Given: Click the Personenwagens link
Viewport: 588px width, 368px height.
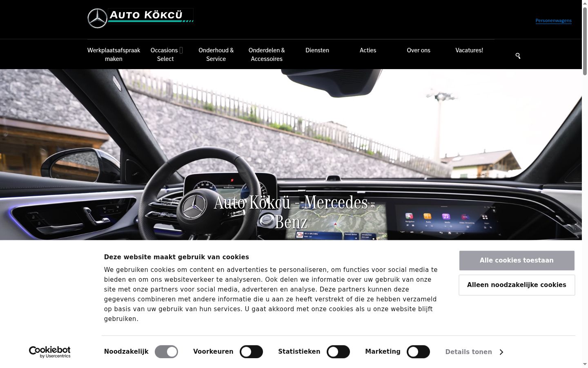Looking at the screenshot, I should pos(553,20).
